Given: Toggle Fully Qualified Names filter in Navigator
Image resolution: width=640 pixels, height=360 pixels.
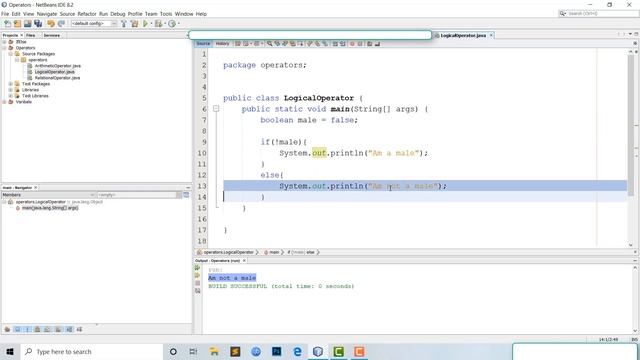Looking at the screenshot, I should 58,329.
